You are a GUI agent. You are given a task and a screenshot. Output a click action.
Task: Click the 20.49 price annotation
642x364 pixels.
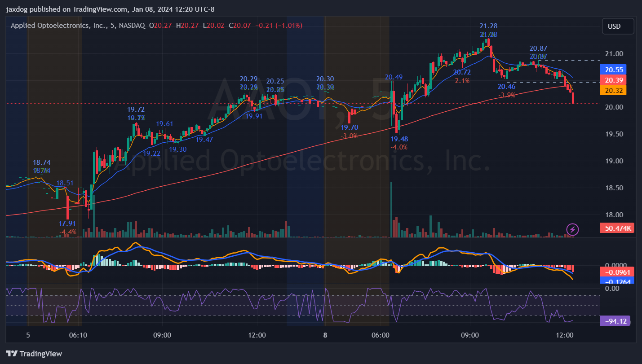coord(394,77)
